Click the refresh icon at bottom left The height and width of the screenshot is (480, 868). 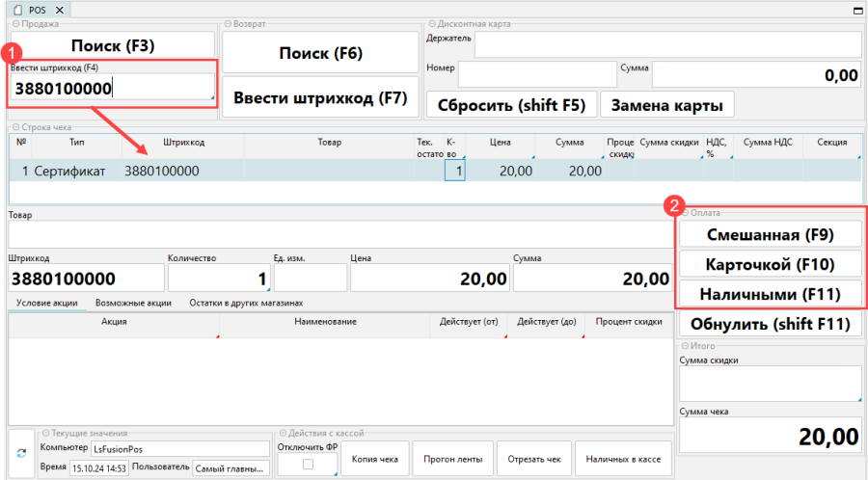tap(22, 453)
